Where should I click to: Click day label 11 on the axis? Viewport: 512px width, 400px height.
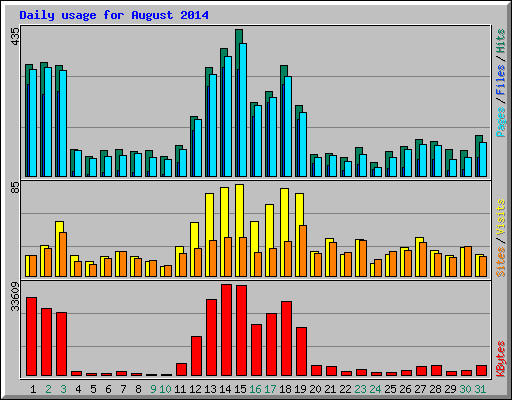180,389
